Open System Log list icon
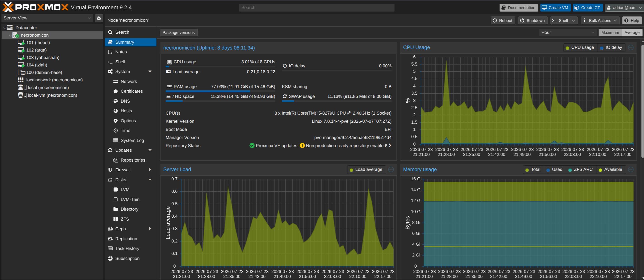This screenshot has width=644, height=280. (116, 140)
